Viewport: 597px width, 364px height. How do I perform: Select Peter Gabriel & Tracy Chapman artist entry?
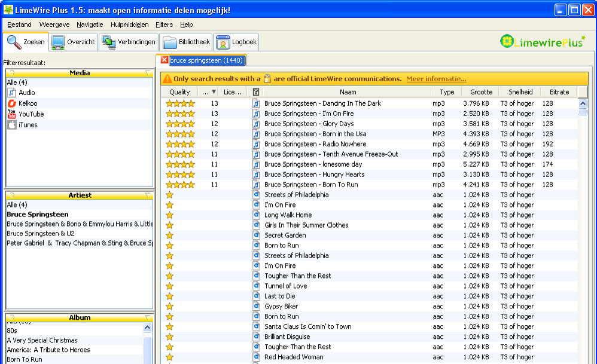coord(79,243)
